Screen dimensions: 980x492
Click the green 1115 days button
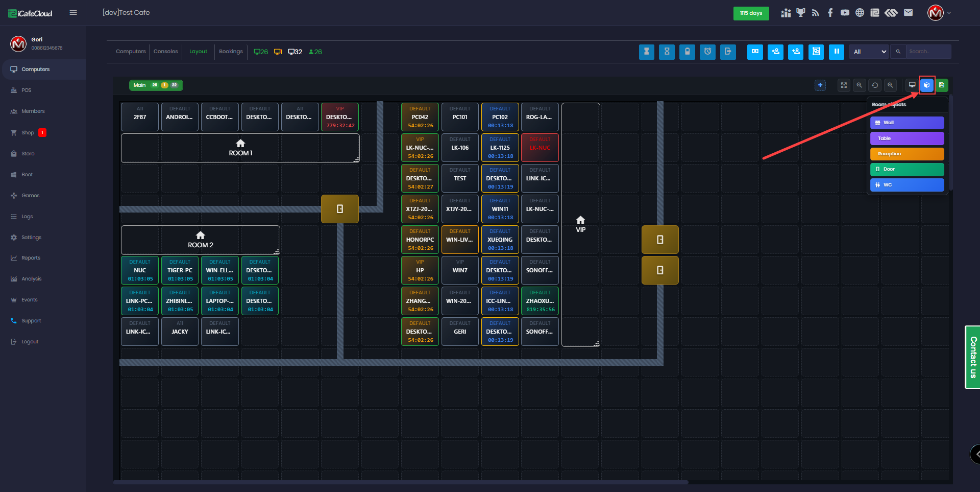click(x=751, y=13)
